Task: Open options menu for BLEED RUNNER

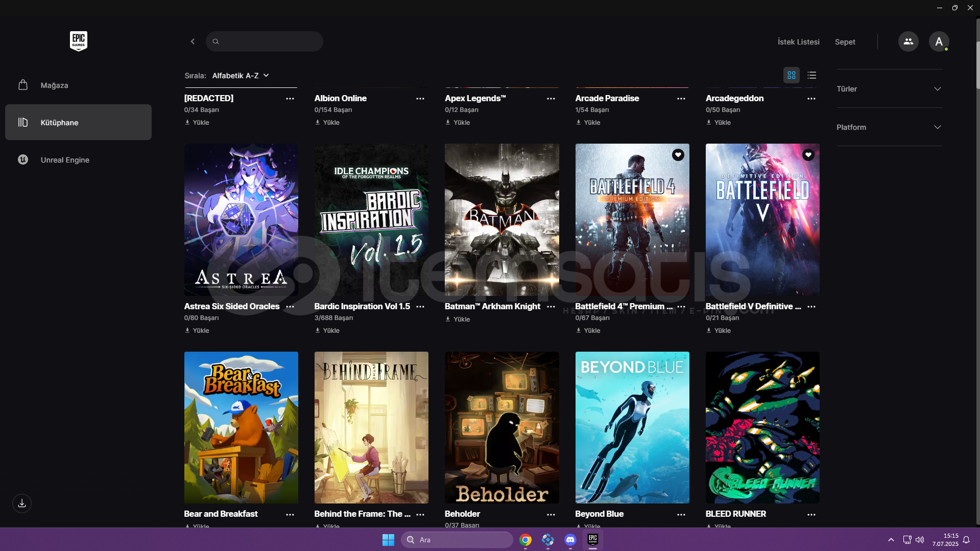Action: coord(811,514)
